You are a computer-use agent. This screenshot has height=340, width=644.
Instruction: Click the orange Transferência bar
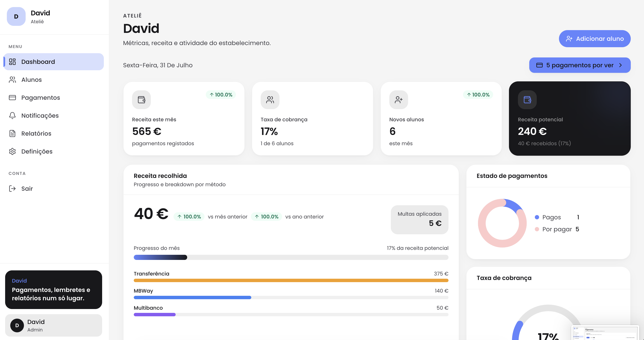pos(291,280)
